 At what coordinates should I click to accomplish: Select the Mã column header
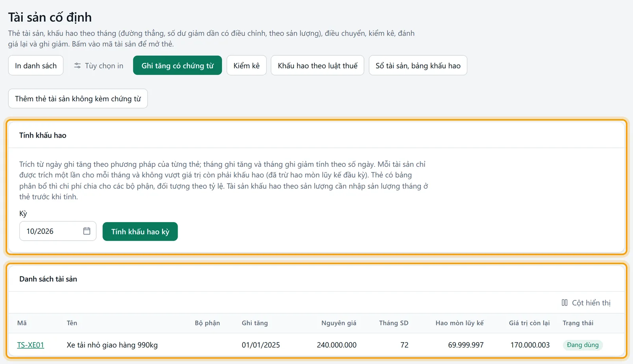[x=22, y=323]
